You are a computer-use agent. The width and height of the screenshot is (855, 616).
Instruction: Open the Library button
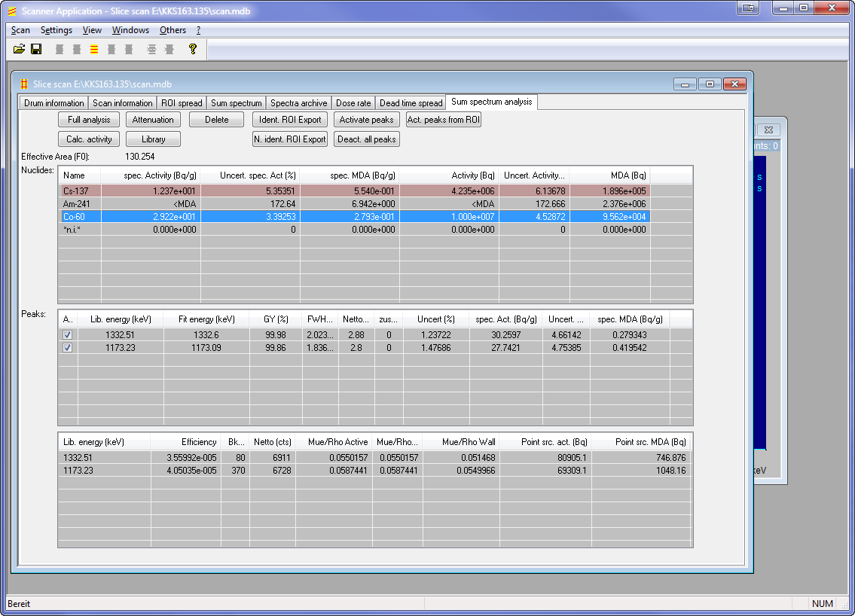153,139
